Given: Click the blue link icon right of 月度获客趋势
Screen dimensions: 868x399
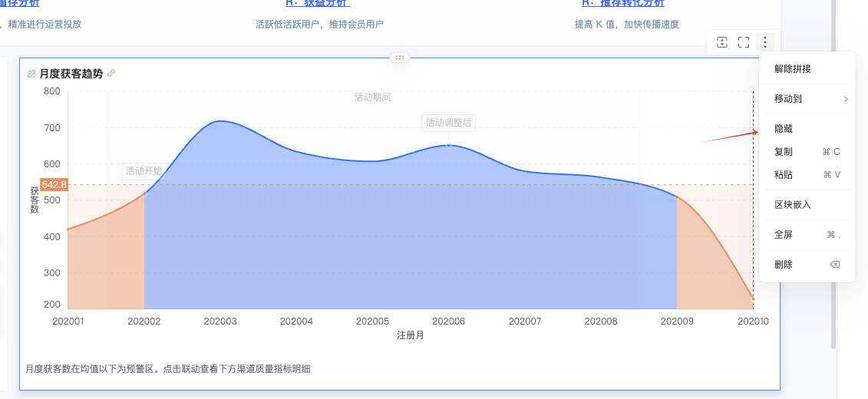Looking at the screenshot, I should click(111, 73).
